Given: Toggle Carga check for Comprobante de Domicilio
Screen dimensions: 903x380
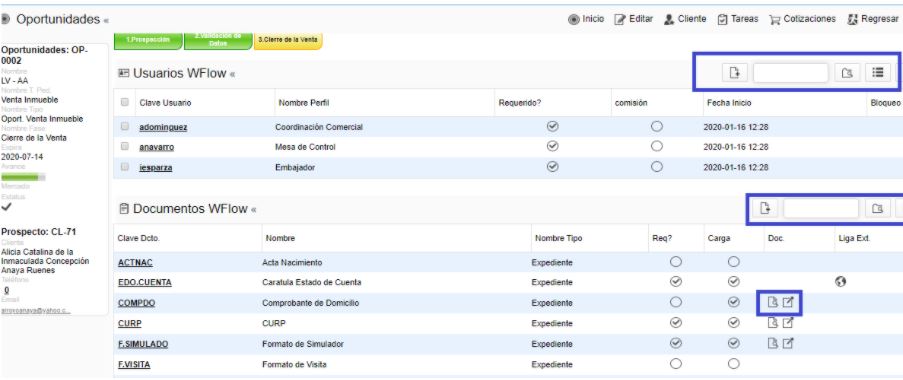Looking at the screenshot, I should tap(733, 302).
